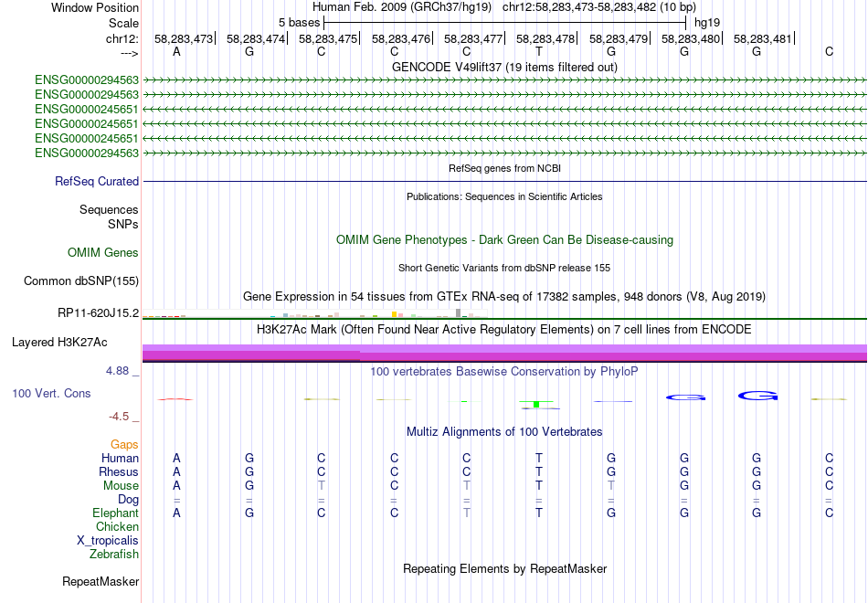Click the 100 Vert. Cons label

click(x=51, y=393)
